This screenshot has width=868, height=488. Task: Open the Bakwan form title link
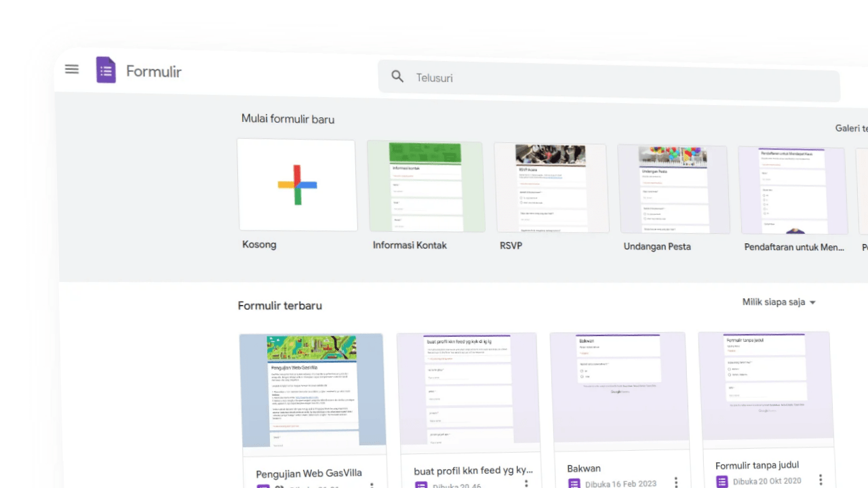click(584, 468)
